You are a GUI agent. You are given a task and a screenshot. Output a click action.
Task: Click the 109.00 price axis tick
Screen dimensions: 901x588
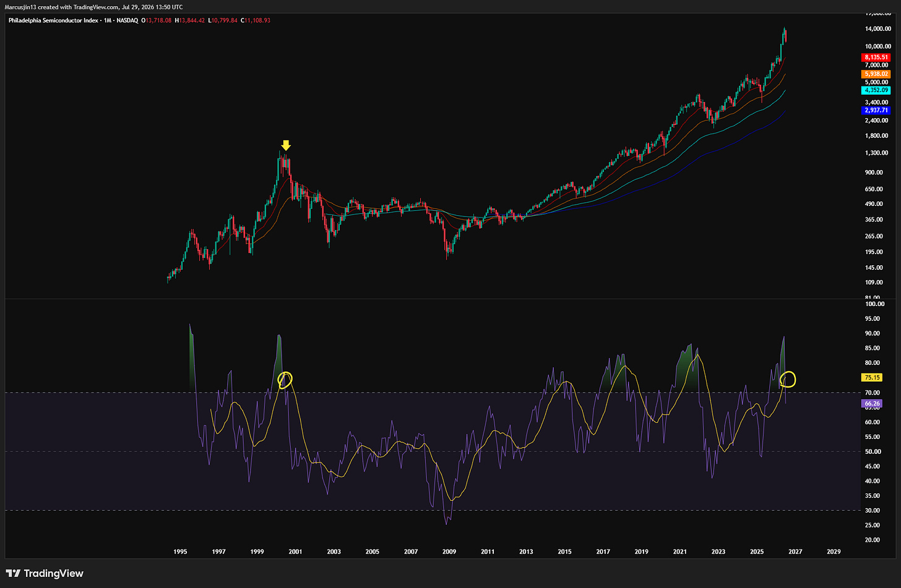[874, 283]
